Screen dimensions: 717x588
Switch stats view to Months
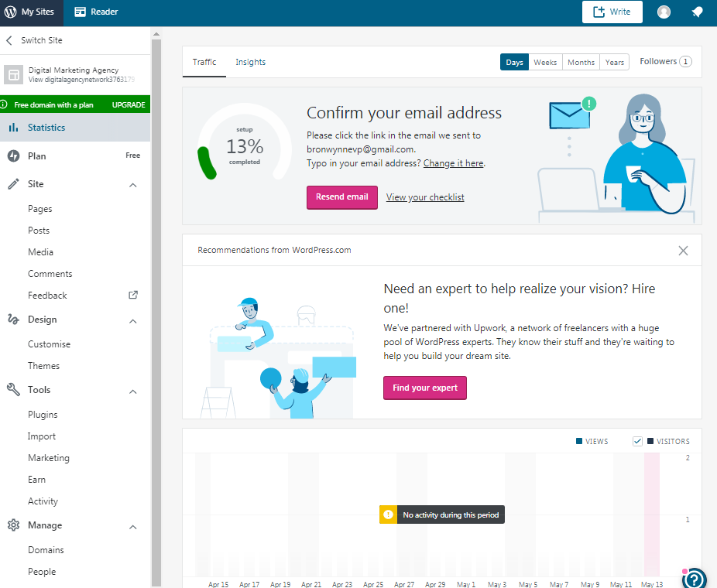coord(581,63)
